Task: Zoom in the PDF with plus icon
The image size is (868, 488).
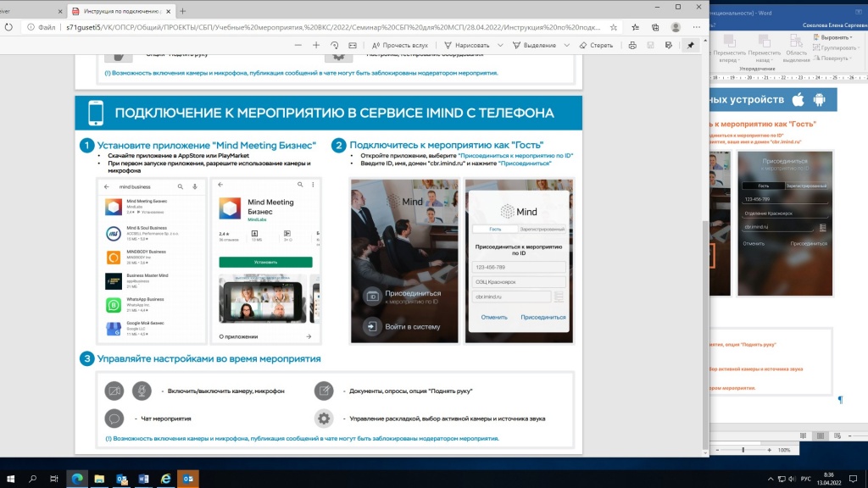Action: pos(316,45)
